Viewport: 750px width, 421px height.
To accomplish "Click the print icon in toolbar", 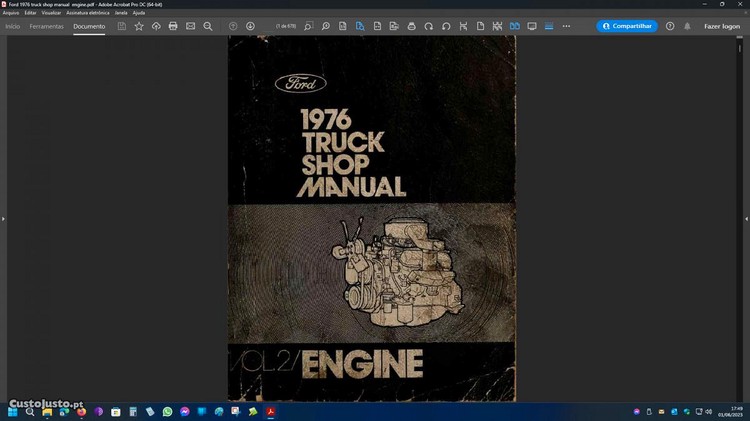I will coord(173,26).
